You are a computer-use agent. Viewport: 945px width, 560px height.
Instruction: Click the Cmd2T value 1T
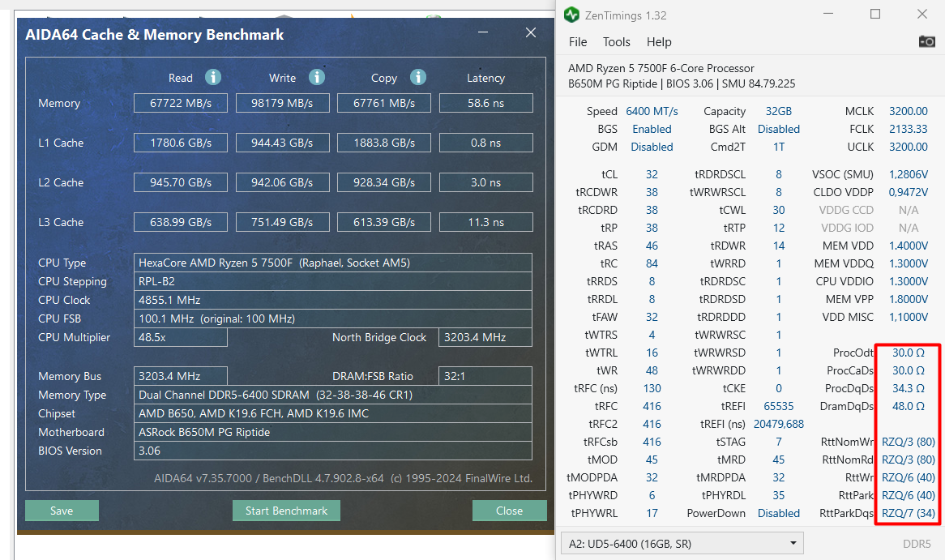tap(779, 147)
